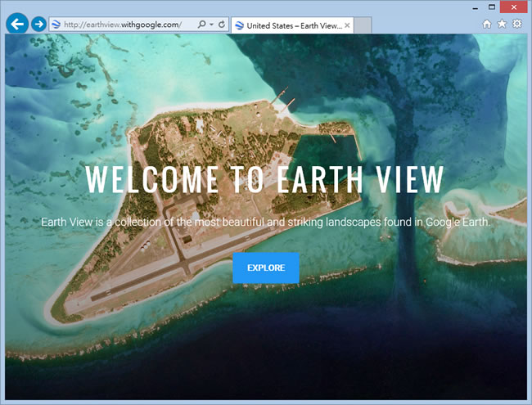532x405 pixels.
Task: Minimize the browser window
Action: pos(474,7)
